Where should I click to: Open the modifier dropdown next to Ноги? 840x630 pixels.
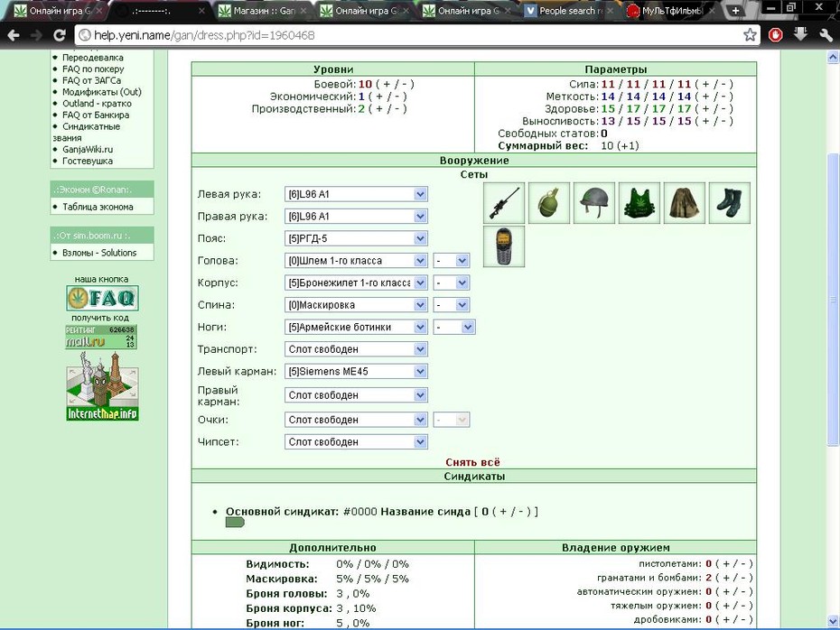click(x=454, y=327)
